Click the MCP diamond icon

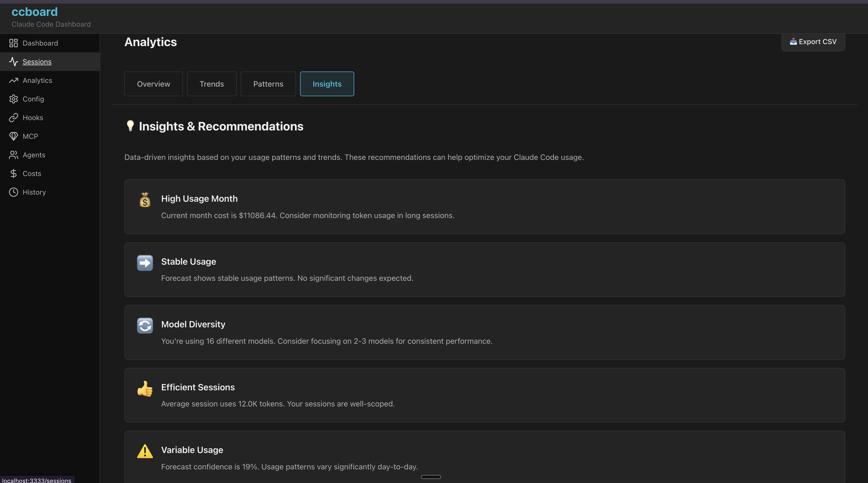click(x=14, y=136)
